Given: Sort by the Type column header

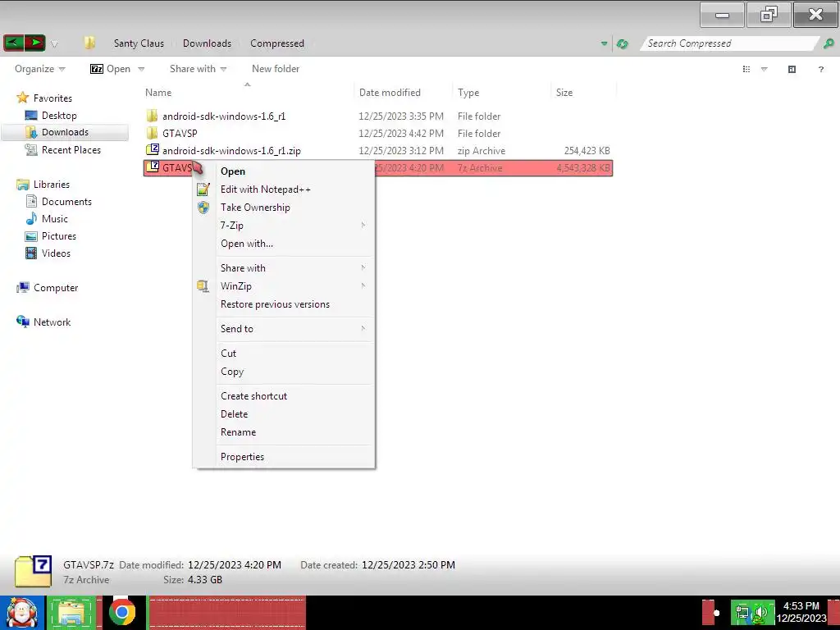Looking at the screenshot, I should pyautogui.click(x=468, y=92).
